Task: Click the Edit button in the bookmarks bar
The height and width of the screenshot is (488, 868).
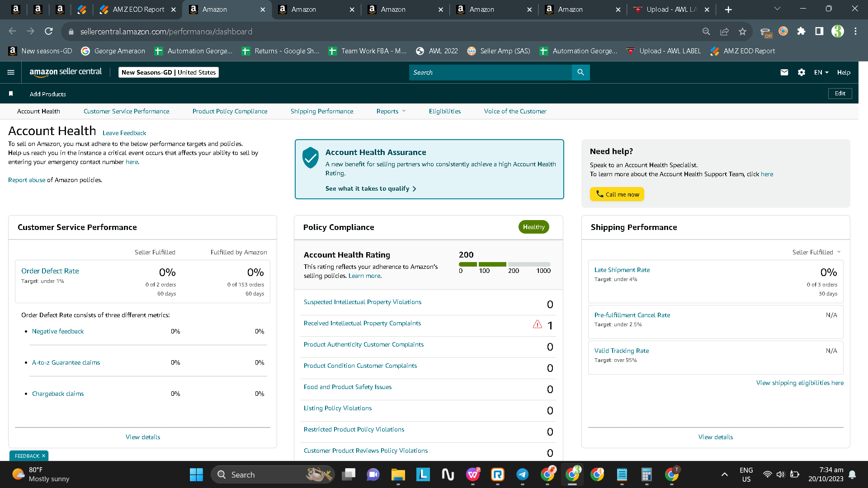Action: coord(840,94)
